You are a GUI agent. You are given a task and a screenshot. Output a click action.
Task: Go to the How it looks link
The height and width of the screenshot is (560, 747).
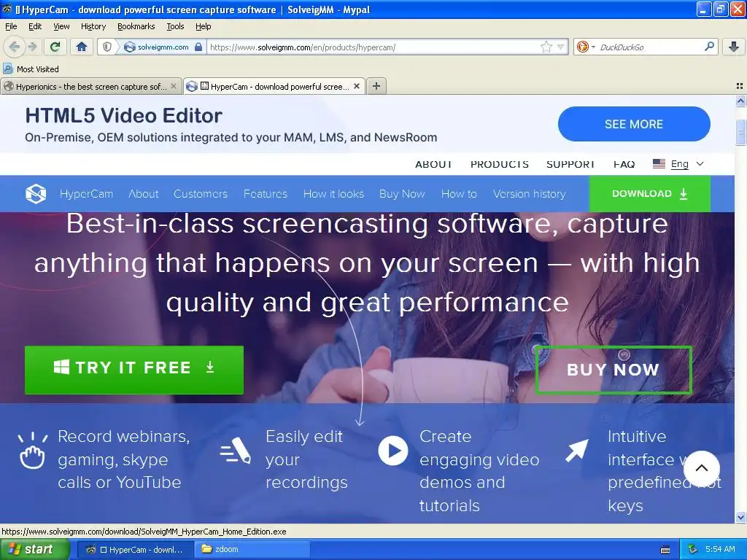tap(333, 194)
